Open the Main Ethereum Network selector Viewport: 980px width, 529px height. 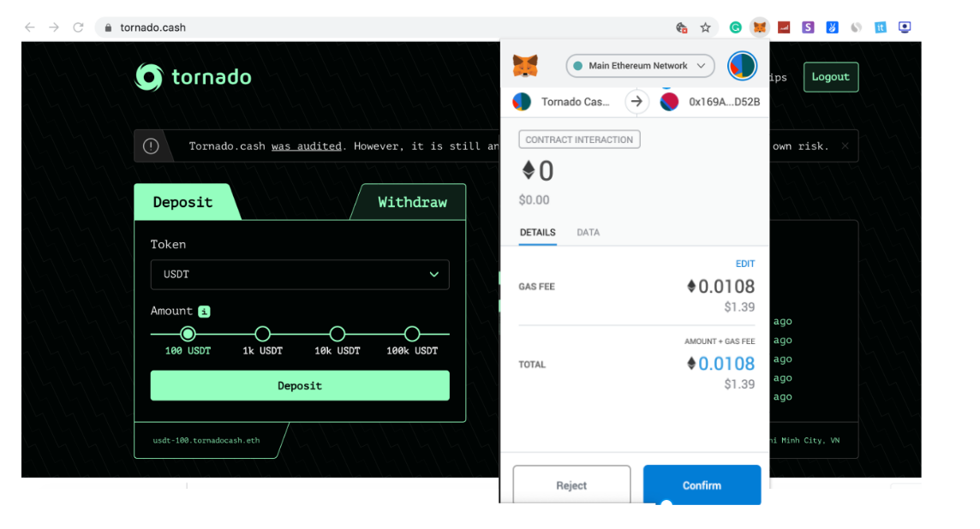[640, 66]
